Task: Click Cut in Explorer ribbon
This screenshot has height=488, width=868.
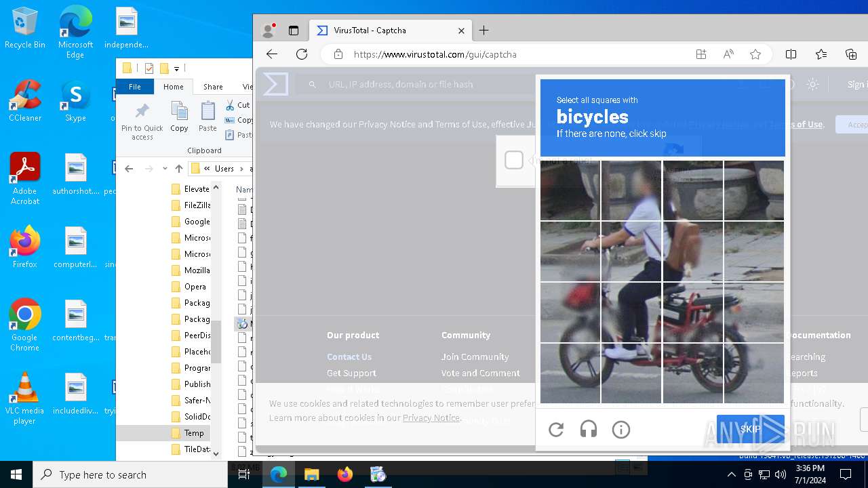Action: coord(237,105)
